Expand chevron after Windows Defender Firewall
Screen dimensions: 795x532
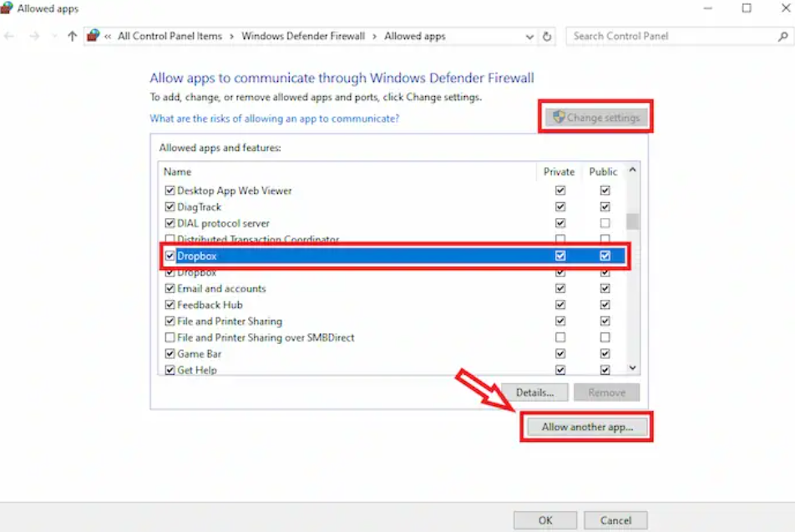click(375, 37)
